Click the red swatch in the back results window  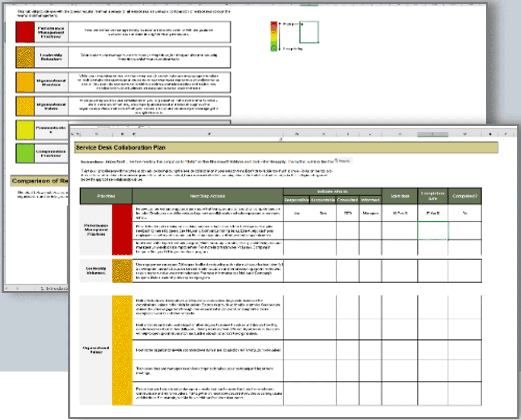tap(25, 33)
